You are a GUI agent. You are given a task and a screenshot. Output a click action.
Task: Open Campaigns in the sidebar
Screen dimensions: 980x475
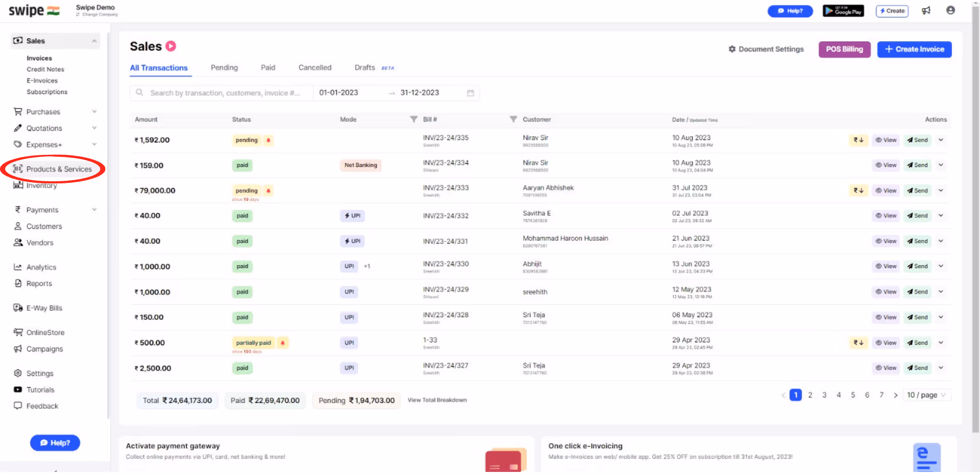pos(38,349)
